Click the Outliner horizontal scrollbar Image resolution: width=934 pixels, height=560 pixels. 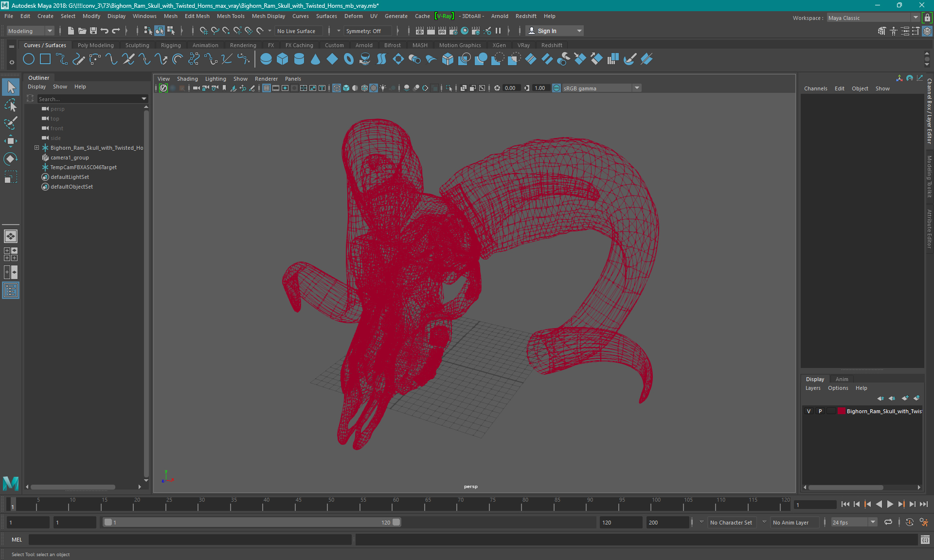73,487
